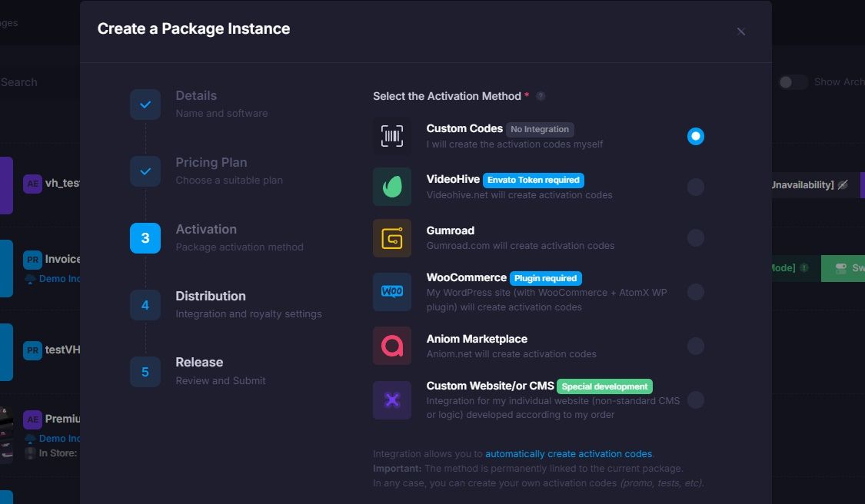Select the Custom Codes radio button
Image resolution: width=865 pixels, height=504 pixels.
point(695,136)
